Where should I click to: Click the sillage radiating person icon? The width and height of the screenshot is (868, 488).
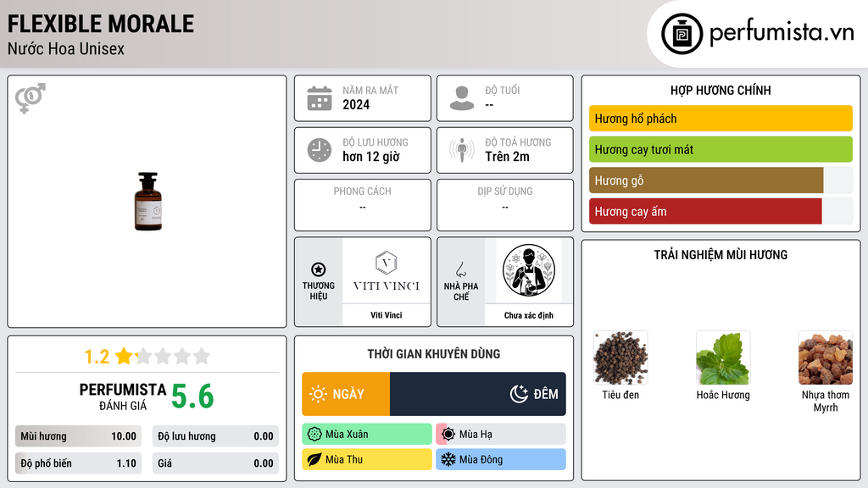(x=462, y=150)
